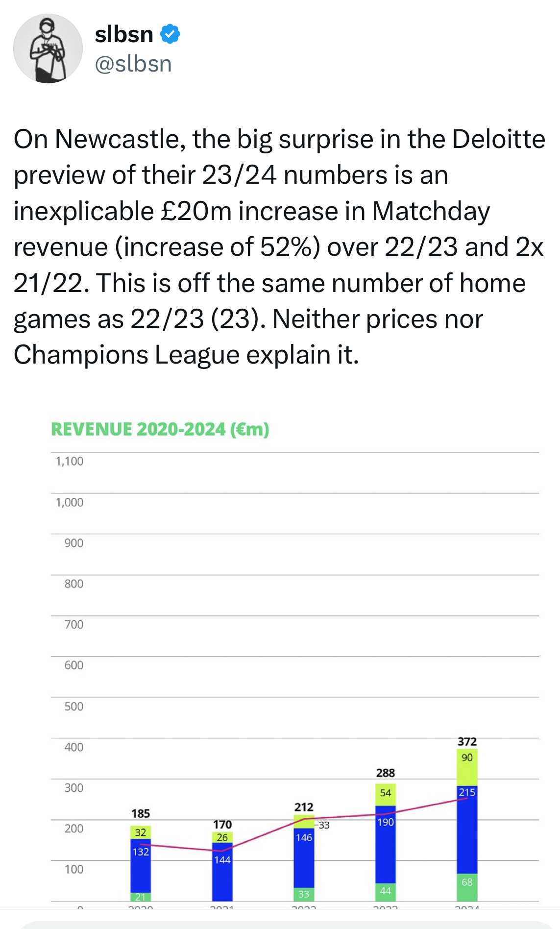Screen dimensions: 560x929
Task: Tap the 54 yellow-green segment of 2023 bar
Action: click(386, 795)
